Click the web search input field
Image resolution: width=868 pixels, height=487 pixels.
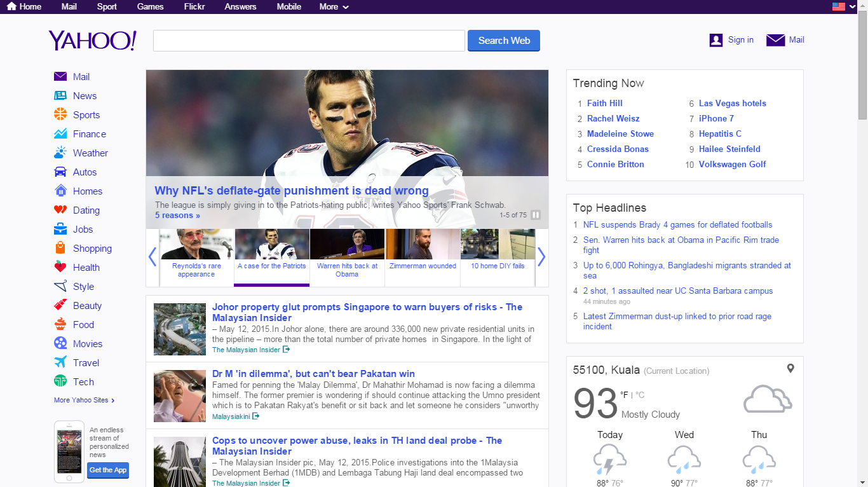click(x=309, y=41)
